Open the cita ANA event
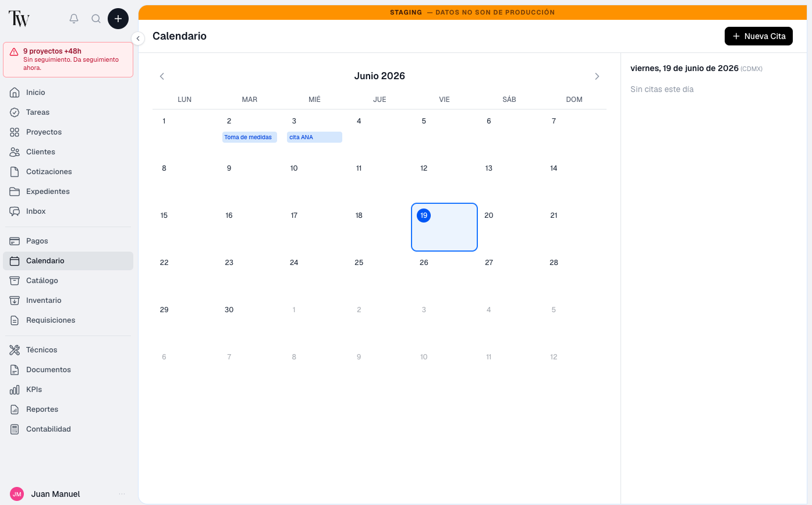 [x=314, y=137]
